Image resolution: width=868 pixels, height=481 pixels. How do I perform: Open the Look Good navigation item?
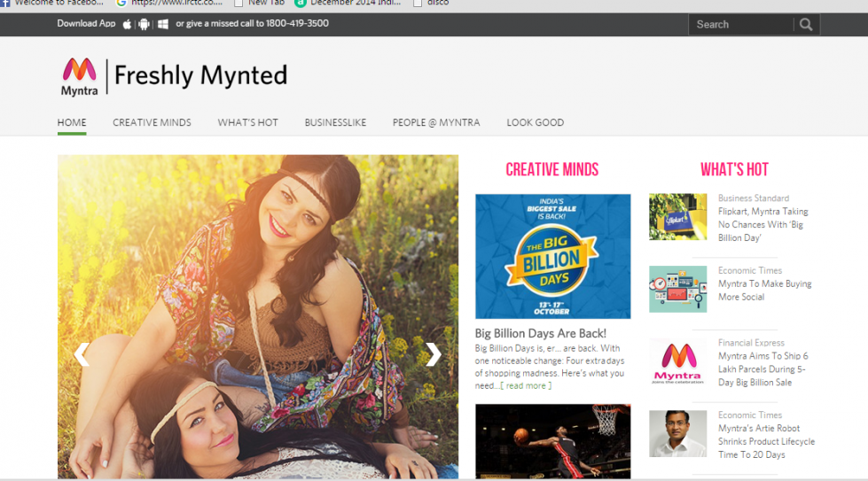tap(535, 122)
